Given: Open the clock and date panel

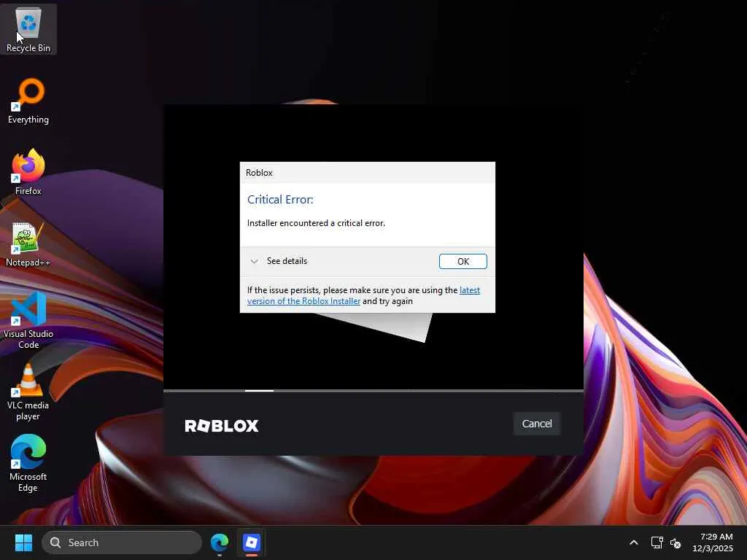Looking at the screenshot, I should [713, 542].
